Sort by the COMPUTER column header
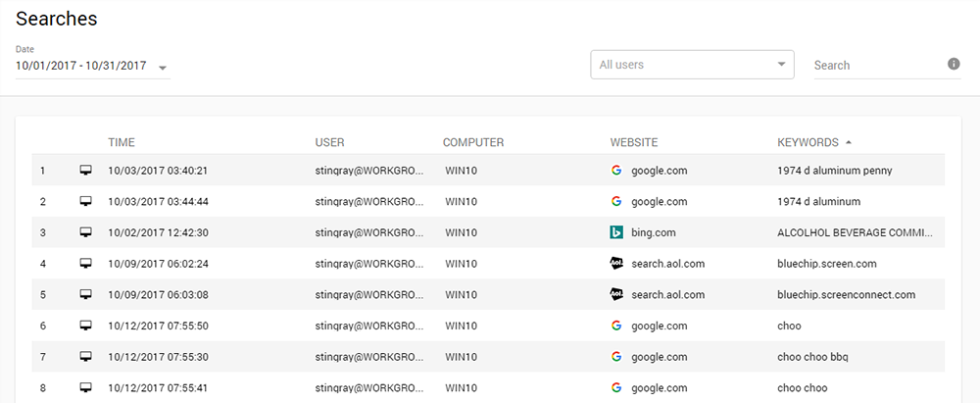This screenshot has width=980, height=403. coord(472,142)
